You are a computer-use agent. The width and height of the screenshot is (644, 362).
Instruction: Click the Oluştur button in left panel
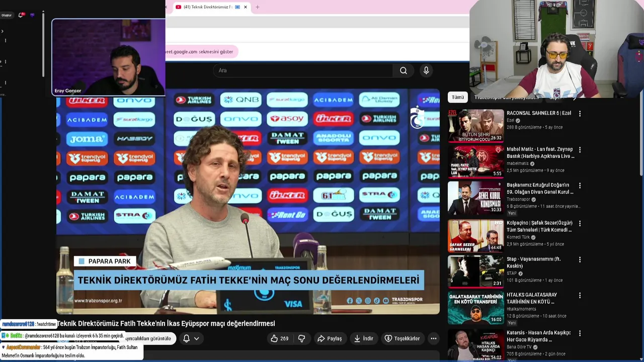point(7,15)
